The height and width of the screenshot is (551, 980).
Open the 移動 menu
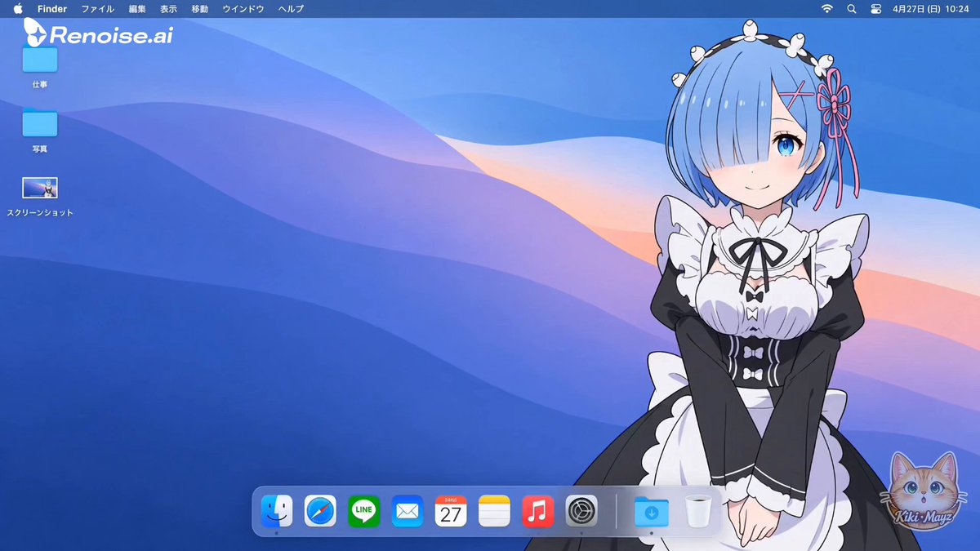pyautogui.click(x=199, y=9)
